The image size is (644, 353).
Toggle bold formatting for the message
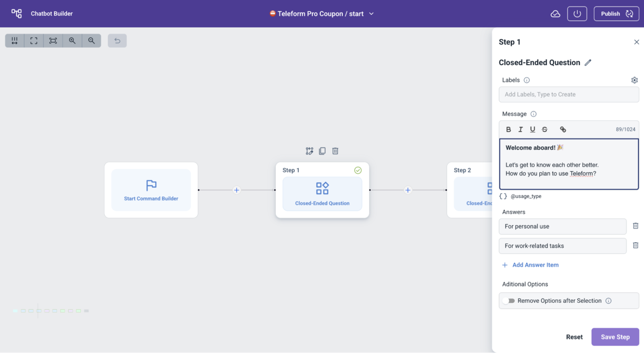[508, 129]
